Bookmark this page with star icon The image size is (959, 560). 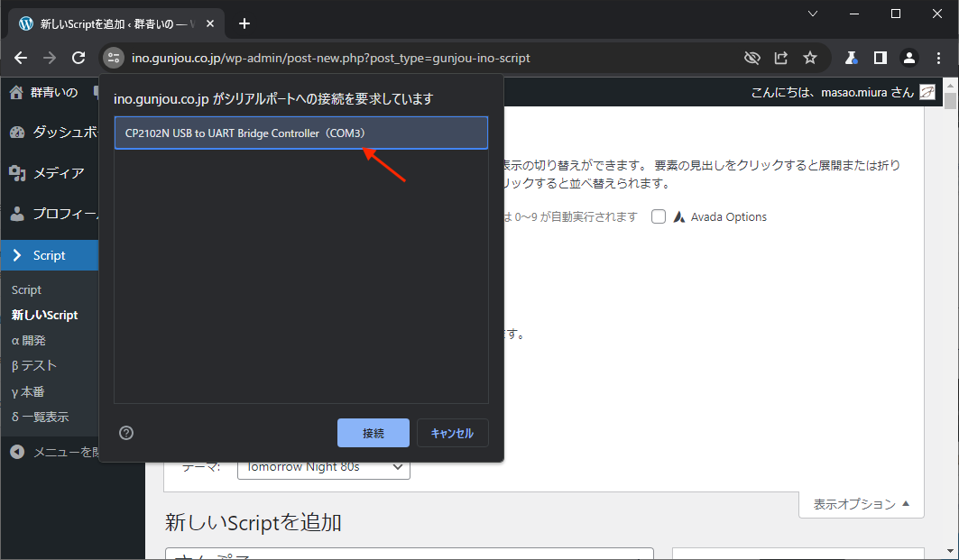pyautogui.click(x=810, y=58)
